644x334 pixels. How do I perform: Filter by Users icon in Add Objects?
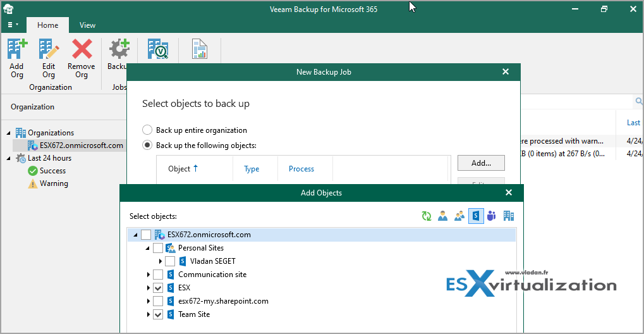tap(443, 216)
